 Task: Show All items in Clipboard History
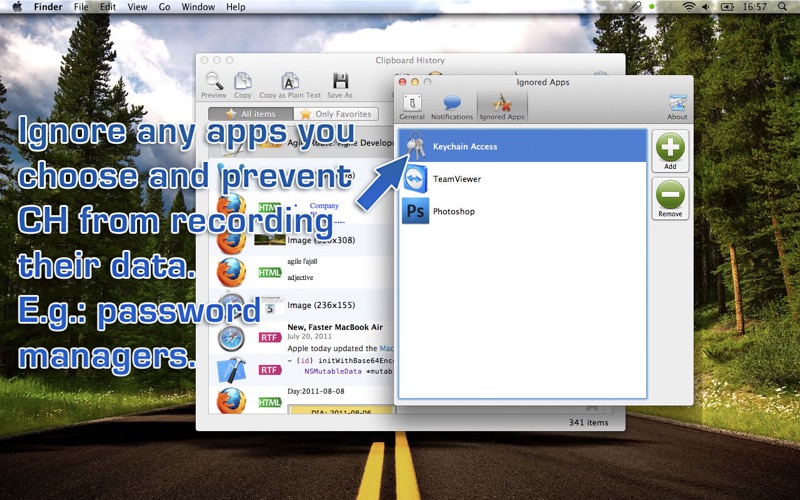[x=251, y=114]
